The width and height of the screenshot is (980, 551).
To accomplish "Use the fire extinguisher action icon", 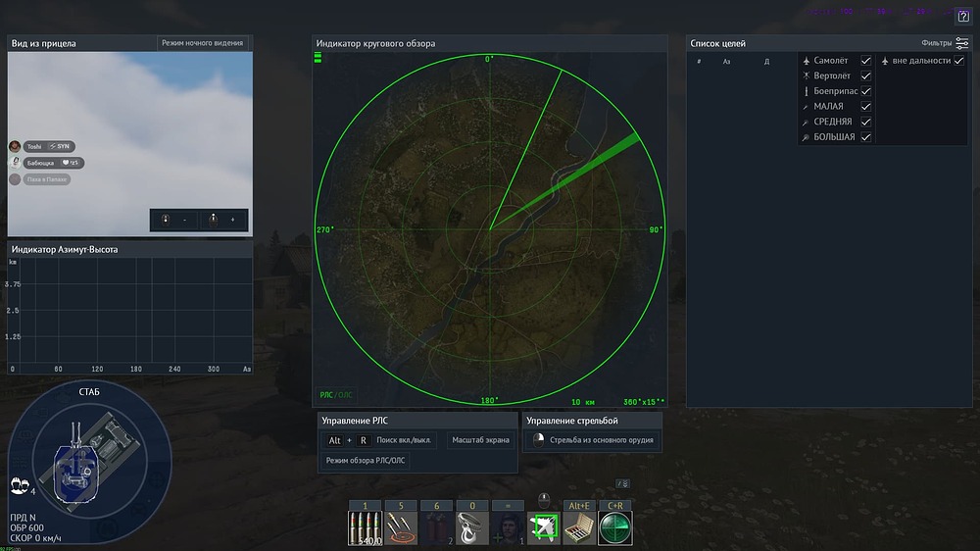I will tap(436, 527).
